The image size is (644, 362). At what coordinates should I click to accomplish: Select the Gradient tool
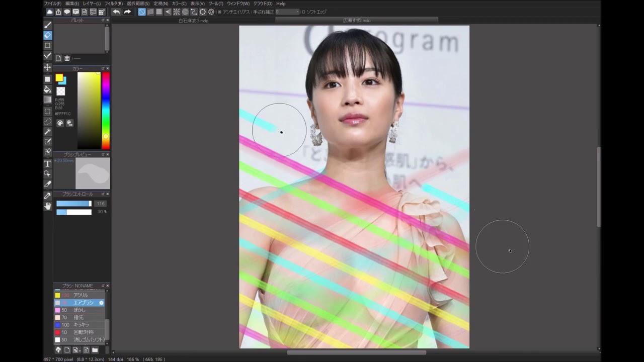click(48, 100)
